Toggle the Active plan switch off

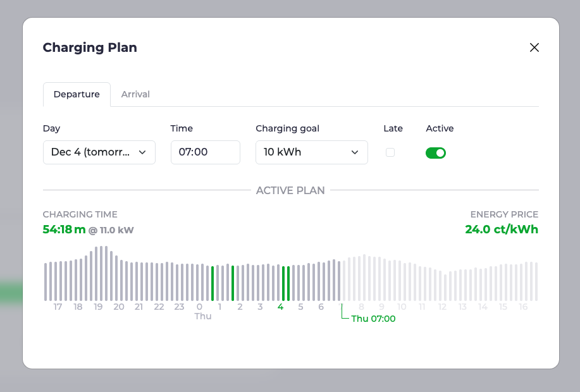coord(436,152)
